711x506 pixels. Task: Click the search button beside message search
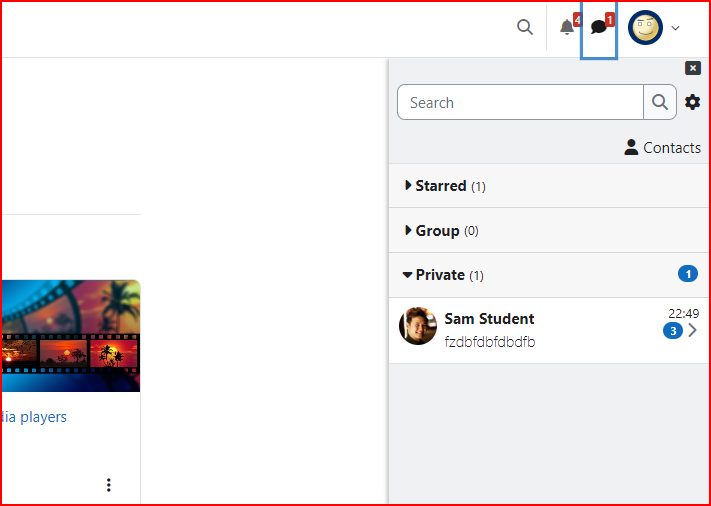[660, 102]
